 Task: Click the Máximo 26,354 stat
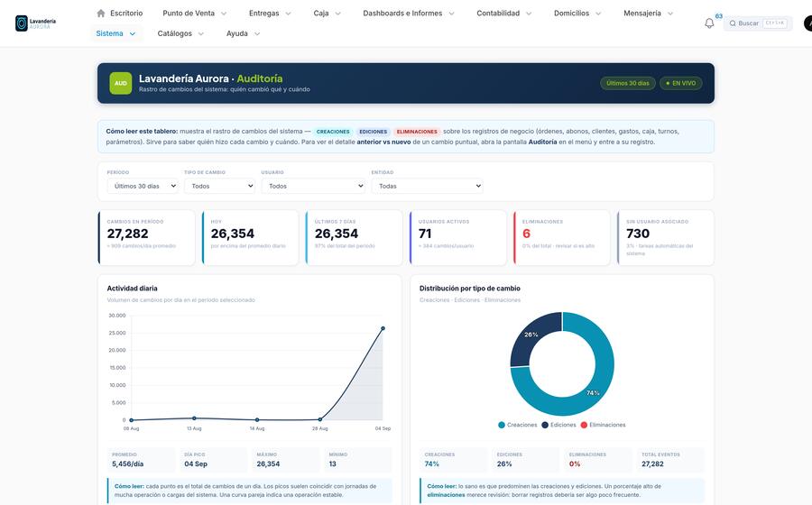click(x=286, y=460)
